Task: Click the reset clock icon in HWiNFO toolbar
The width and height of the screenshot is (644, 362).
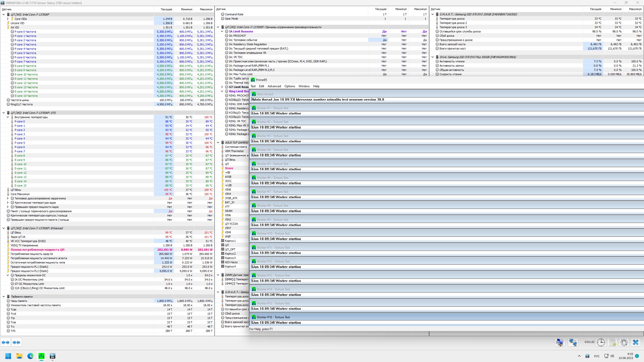Action: tap(601, 342)
